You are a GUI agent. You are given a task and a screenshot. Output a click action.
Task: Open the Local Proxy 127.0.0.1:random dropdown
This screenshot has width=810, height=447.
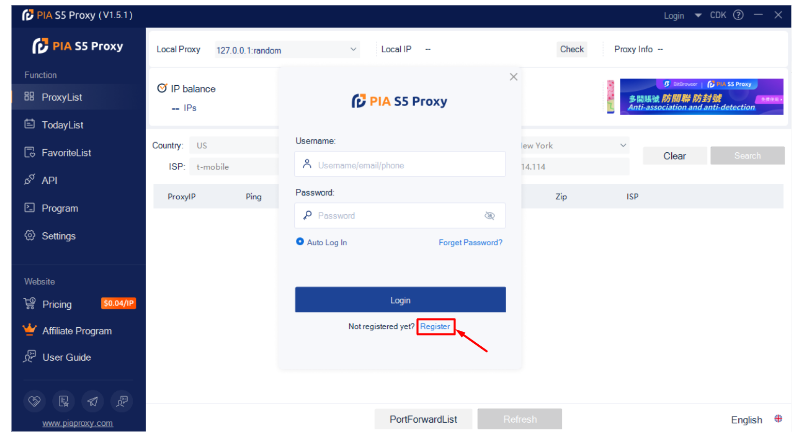[x=287, y=50]
